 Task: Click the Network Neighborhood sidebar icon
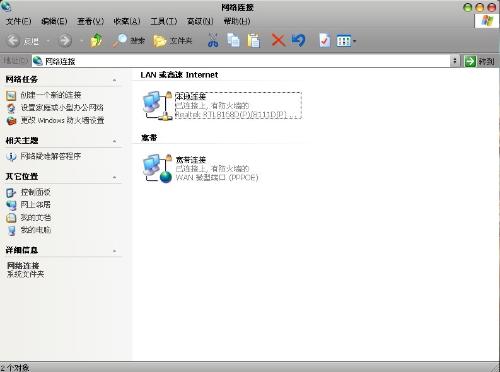(x=11, y=205)
